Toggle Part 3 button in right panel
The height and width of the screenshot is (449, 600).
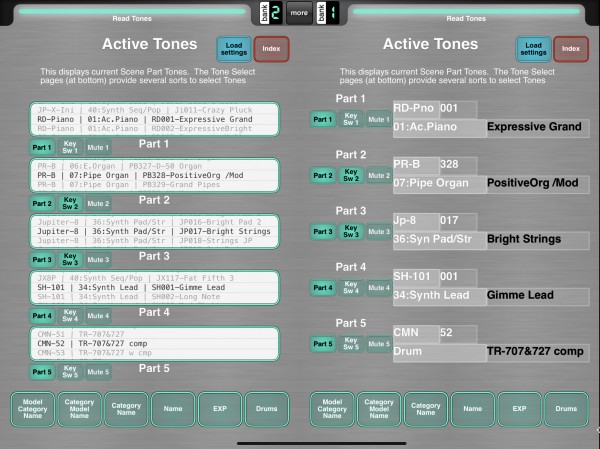pos(323,232)
